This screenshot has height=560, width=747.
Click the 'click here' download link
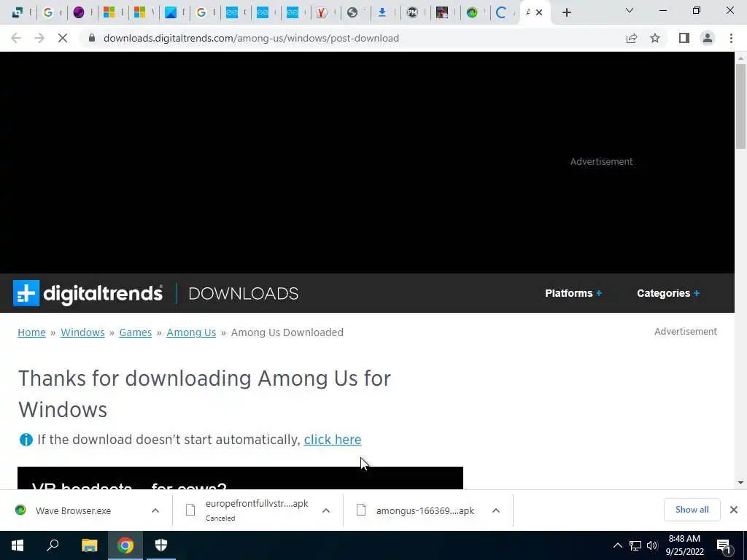click(x=333, y=439)
